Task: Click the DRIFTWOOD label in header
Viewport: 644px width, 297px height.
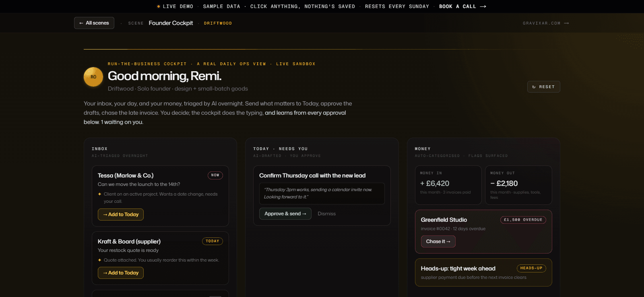Action: pos(218,23)
